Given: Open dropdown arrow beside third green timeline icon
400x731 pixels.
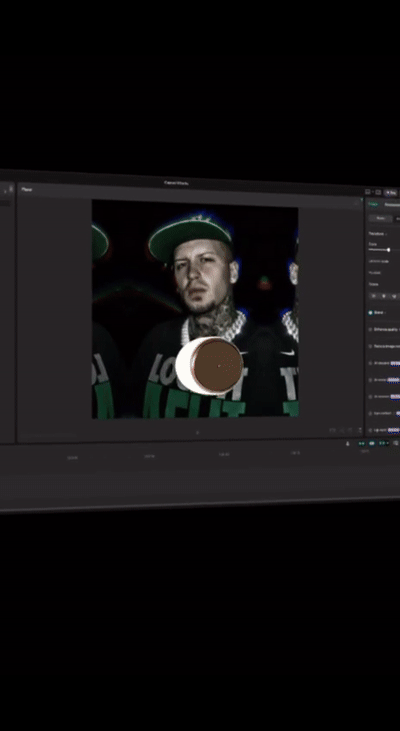Looking at the screenshot, I should pos(387,443).
